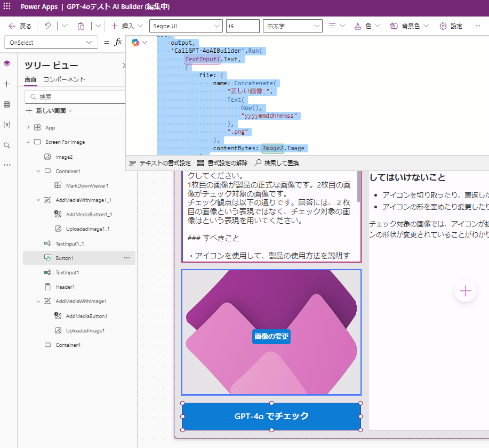Viewport: 489px width, 448px height.
Task: Select UploadedImage1_1 in tree view
Action: point(87,229)
